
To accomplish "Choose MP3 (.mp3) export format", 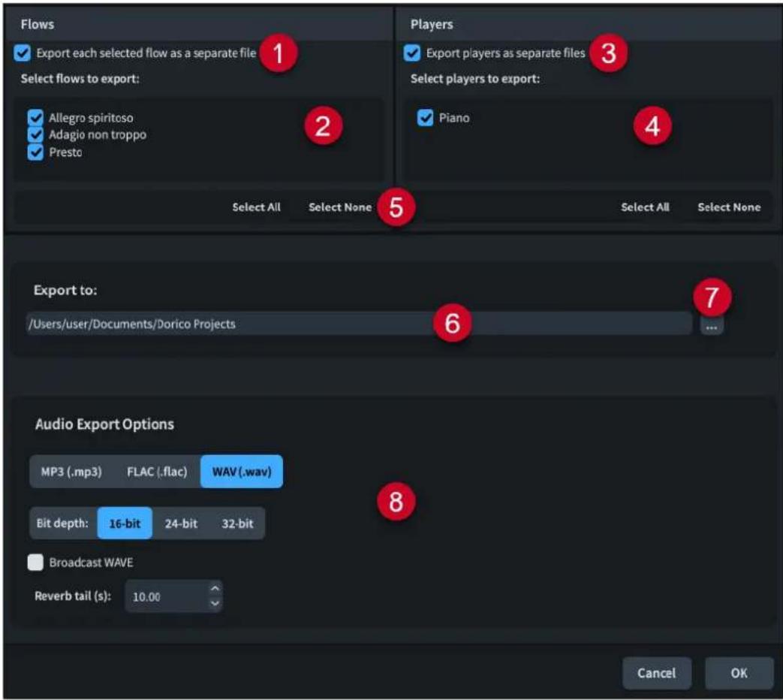I will (x=71, y=472).
